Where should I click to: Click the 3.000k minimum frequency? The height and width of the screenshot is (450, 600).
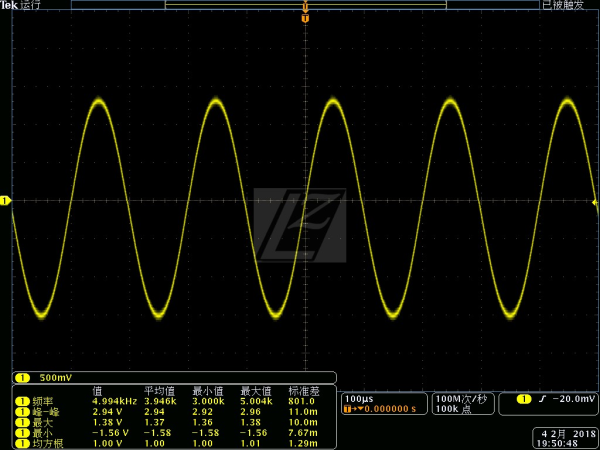(209, 401)
